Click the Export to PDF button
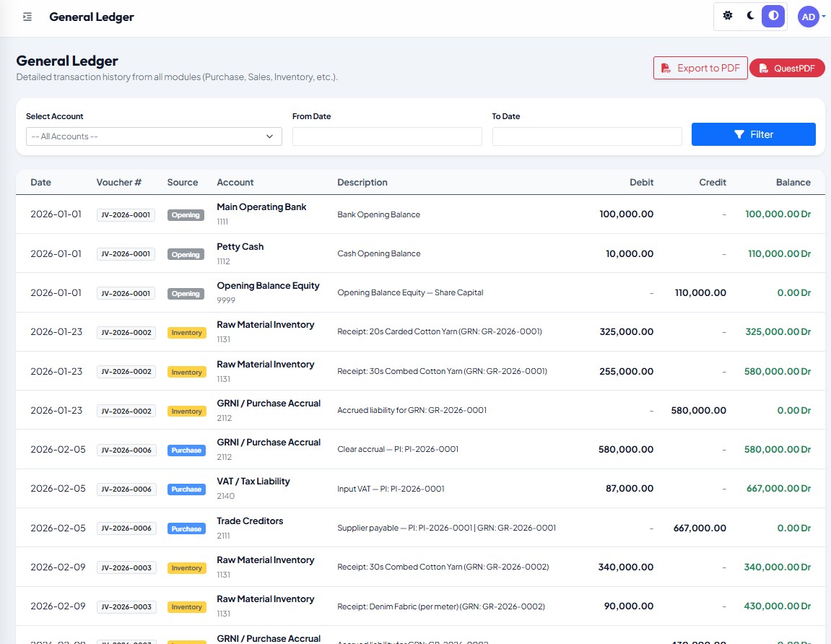The width and height of the screenshot is (831, 644). point(700,68)
